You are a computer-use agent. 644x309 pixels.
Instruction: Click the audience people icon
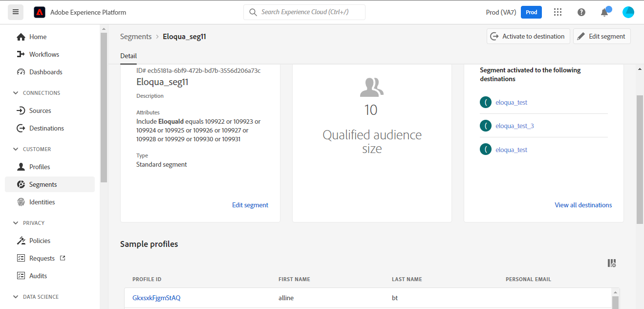click(371, 87)
